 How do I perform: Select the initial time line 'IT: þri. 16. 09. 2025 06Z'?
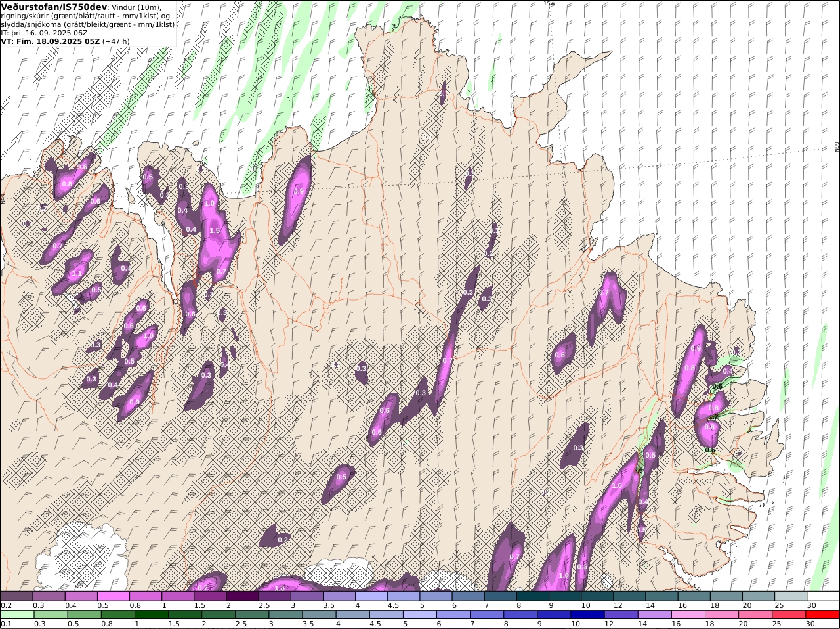pyautogui.click(x=44, y=32)
